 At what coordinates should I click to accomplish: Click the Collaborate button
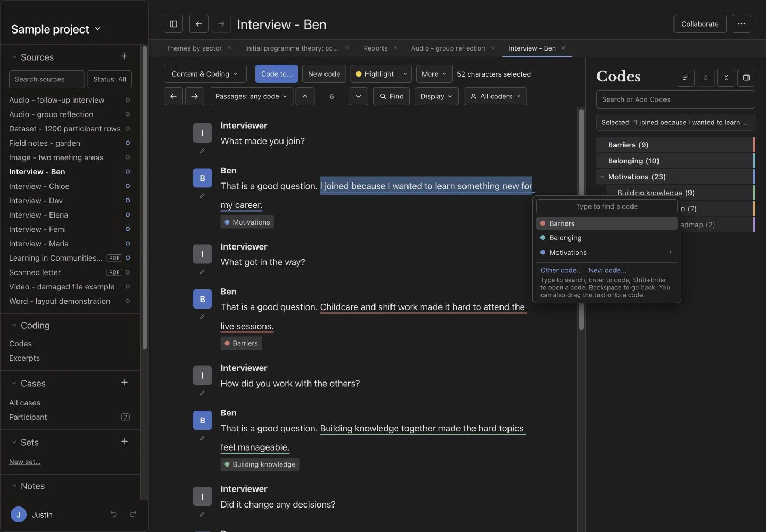tap(700, 24)
